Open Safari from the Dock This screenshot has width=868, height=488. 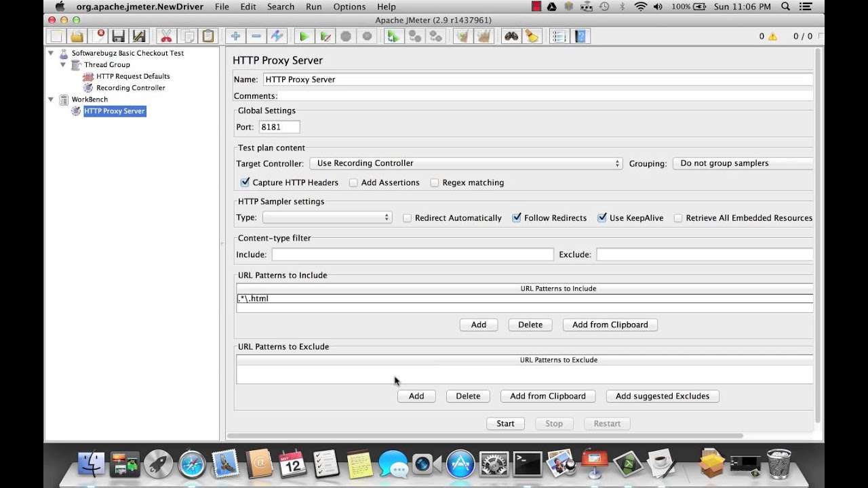pos(192,464)
